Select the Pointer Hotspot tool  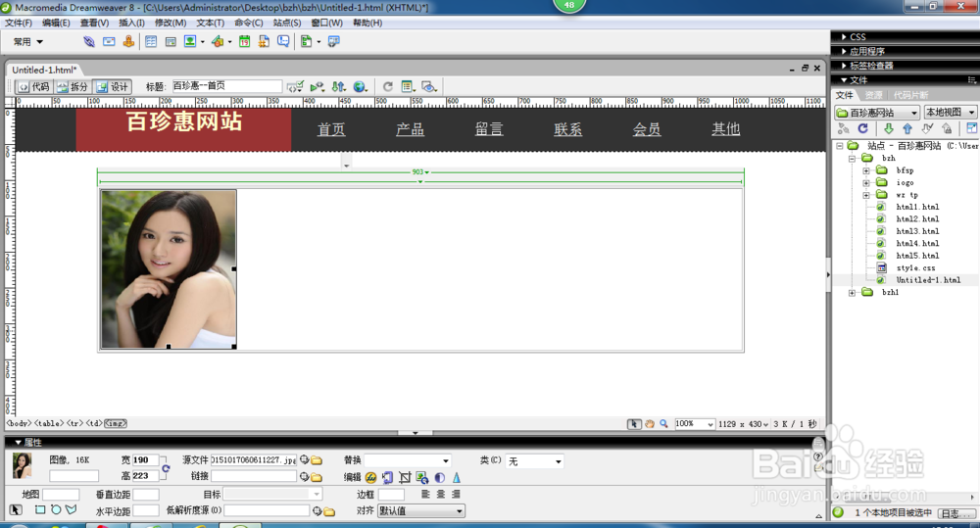[16, 510]
